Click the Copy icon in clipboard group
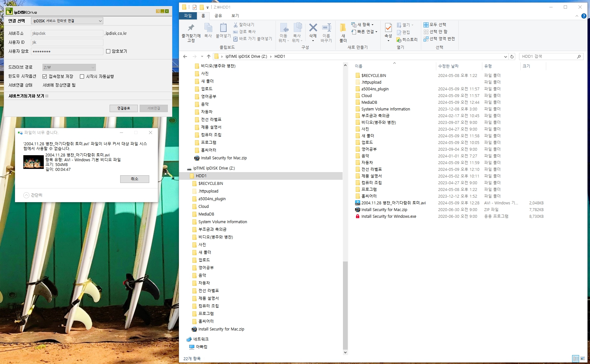Viewport: 590px width, 364px height. pos(208,31)
